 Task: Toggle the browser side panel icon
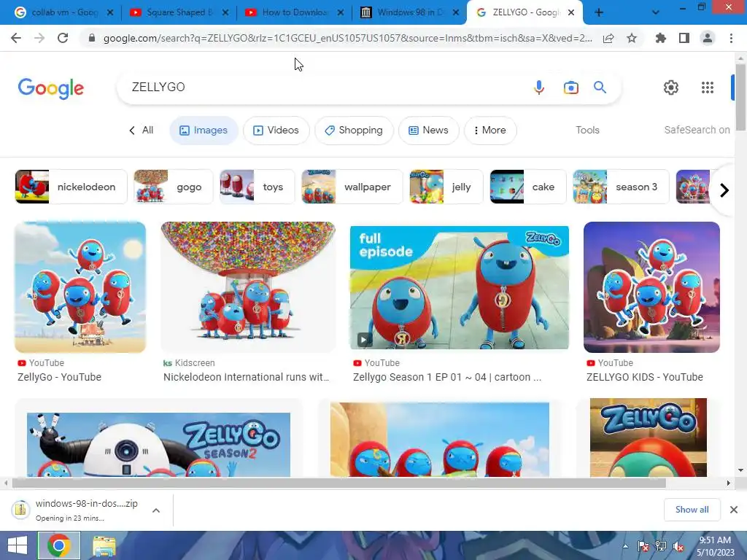click(x=684, y=38)
